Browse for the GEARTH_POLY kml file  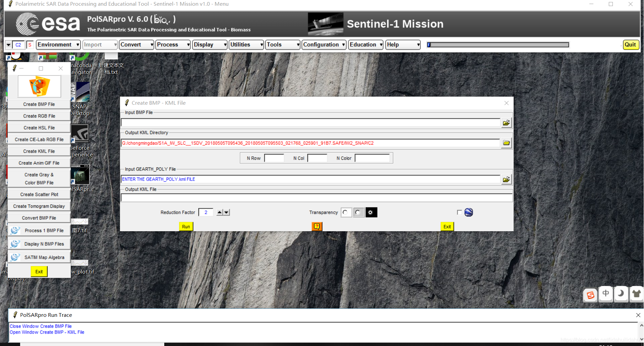tap(506, 180)
